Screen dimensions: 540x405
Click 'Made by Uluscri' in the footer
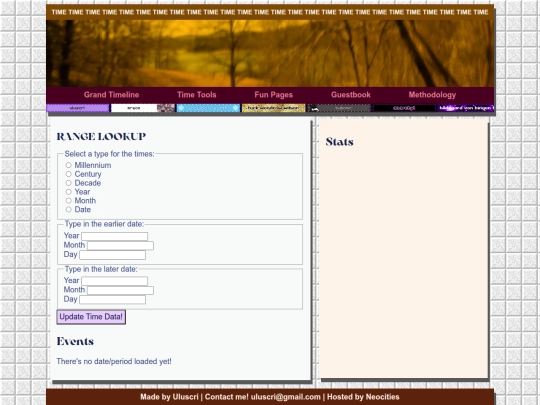169,397
